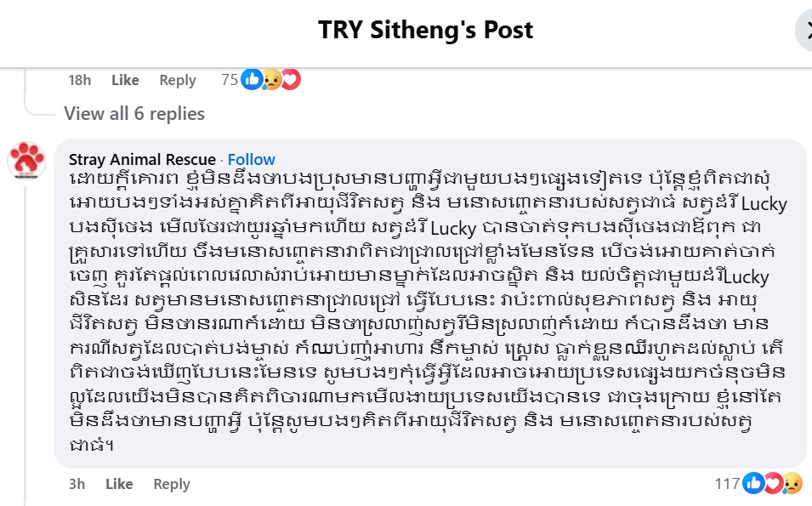This screenshot has width=812, height=506.
Task: Open the 117 reactions count
Action: tap(727, 484)
